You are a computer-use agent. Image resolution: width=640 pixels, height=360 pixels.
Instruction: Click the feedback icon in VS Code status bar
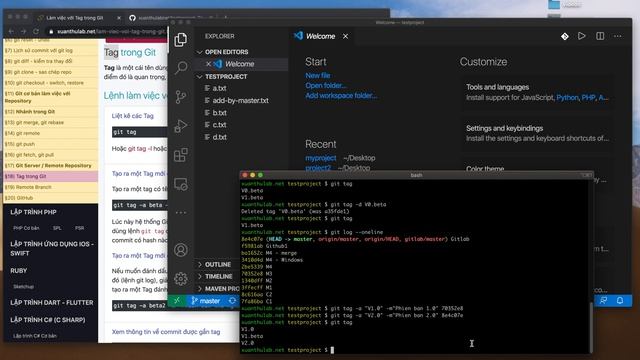603,301
